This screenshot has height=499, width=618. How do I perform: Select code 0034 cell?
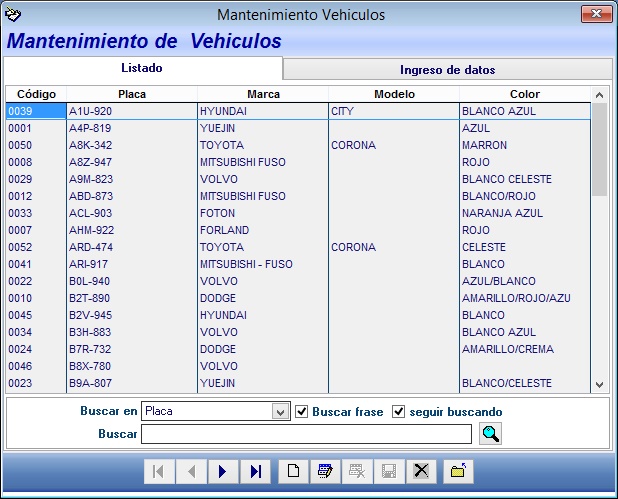click(x=36, y=332)
